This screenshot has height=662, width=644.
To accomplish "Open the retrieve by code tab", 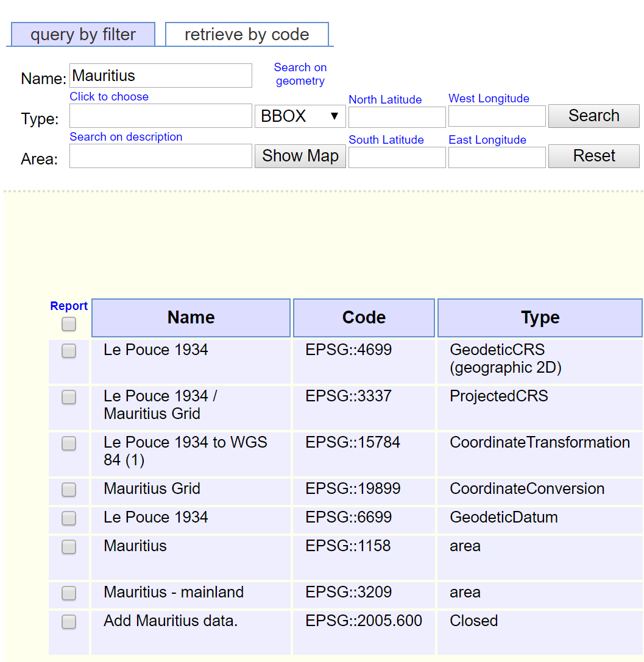I will click(247, 34).
